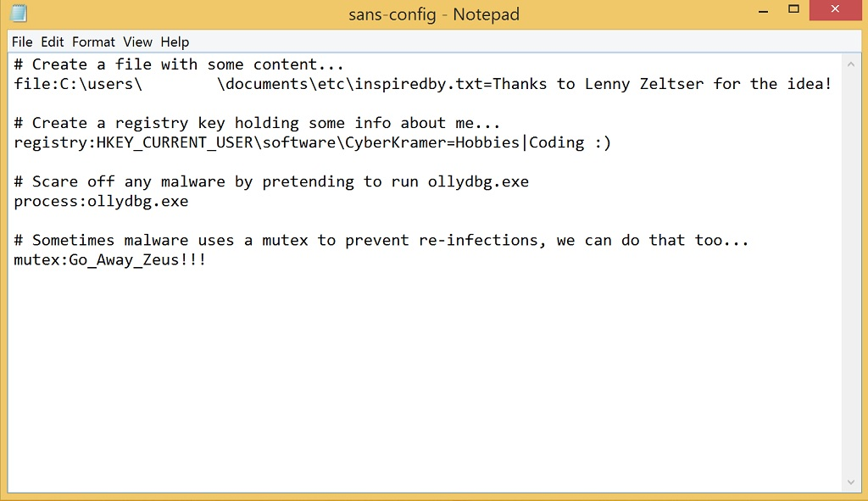Click the scrollbar up arrow
This screenshot has width=868, height=501.
(851, 64)
